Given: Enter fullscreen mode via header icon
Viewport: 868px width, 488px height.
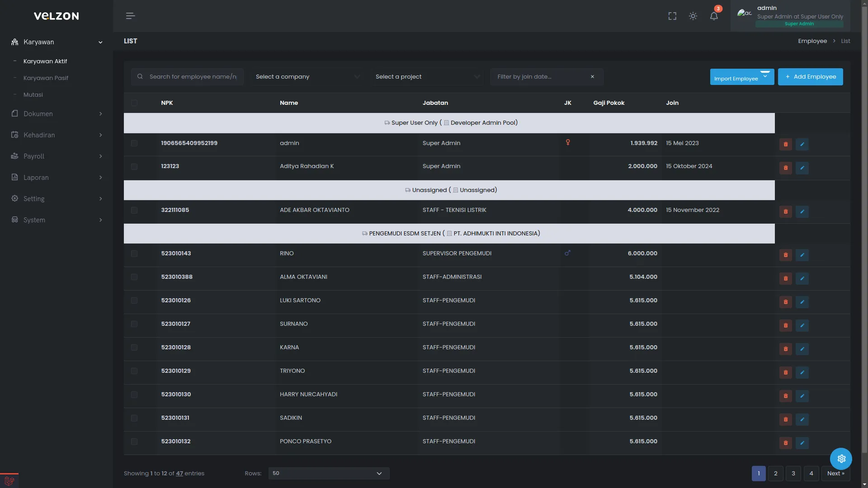Looking at the screenshot, I should pos(672,16).
